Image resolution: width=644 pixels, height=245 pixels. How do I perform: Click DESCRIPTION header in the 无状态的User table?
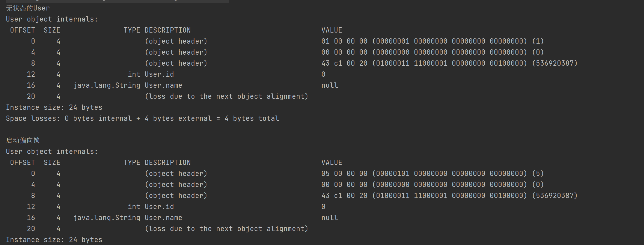coord(168,30)
